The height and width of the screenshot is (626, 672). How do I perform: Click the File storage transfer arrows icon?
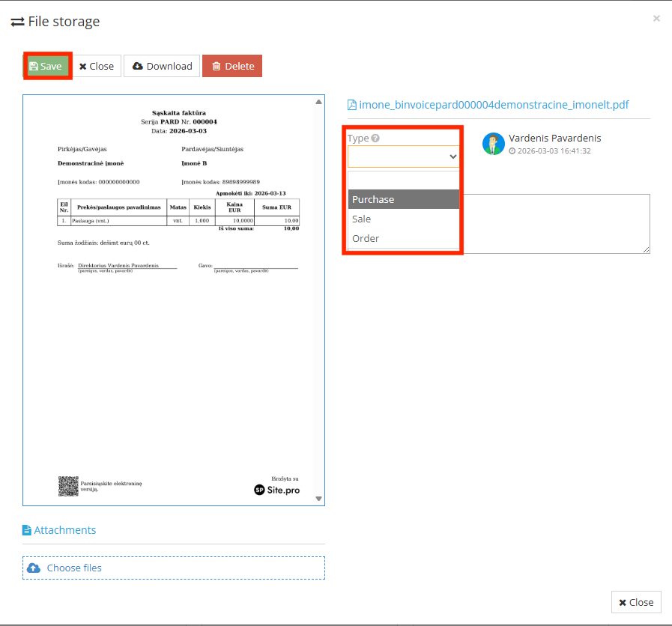[16, 21]
